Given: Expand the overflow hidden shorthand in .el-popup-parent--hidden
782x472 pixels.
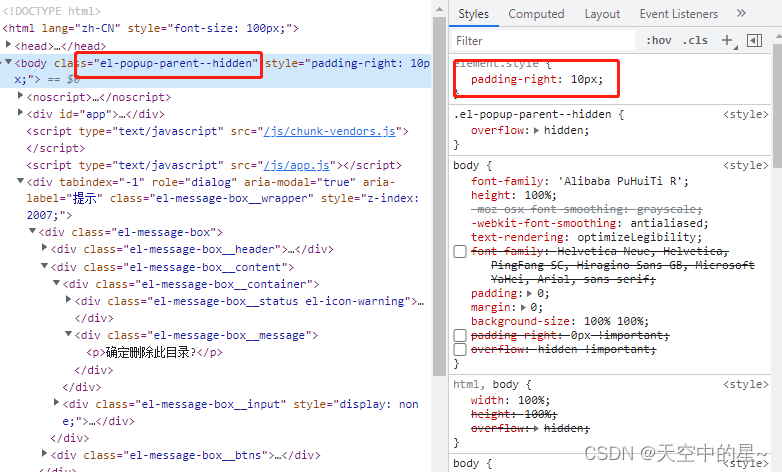Looking at the screenshot, I should (536, 131).
